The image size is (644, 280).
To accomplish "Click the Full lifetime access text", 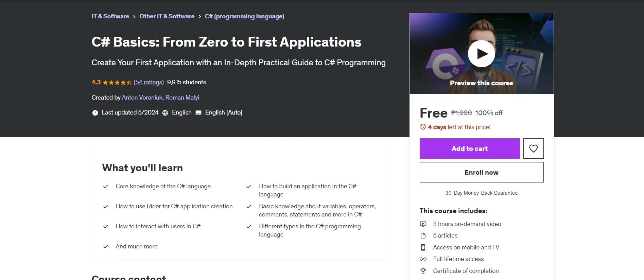I will click(458, 259).
